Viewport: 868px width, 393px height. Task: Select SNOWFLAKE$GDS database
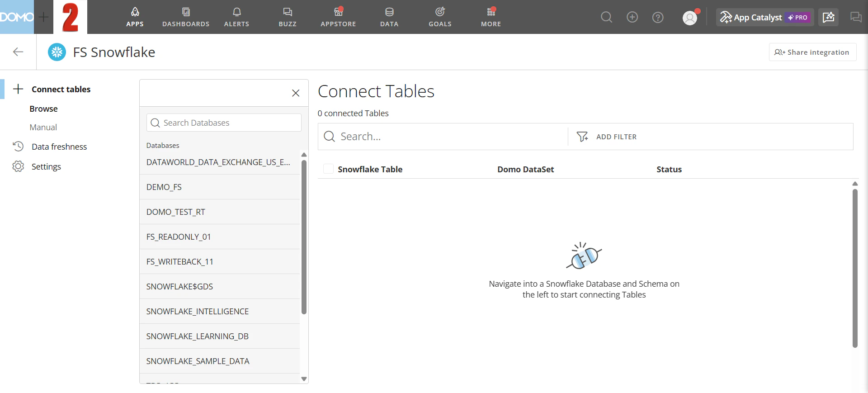point(219,286)
